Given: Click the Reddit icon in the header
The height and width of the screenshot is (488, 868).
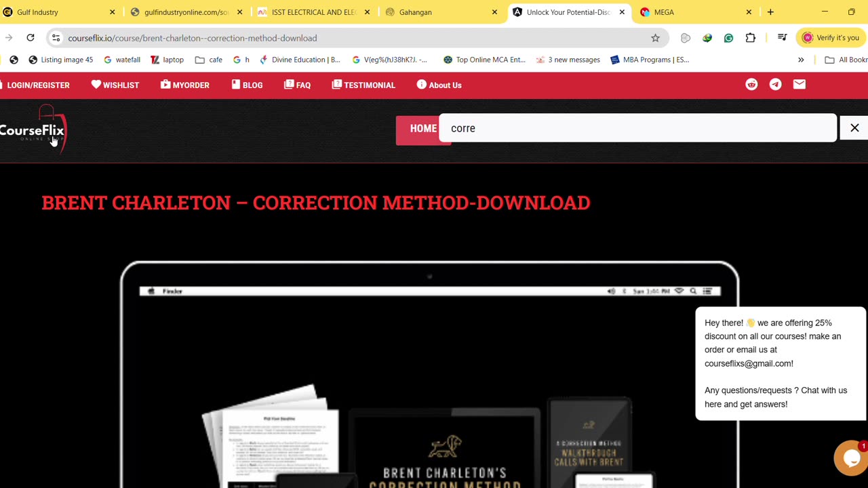Looking at the screenshot, I should click(x=751, y=85).
